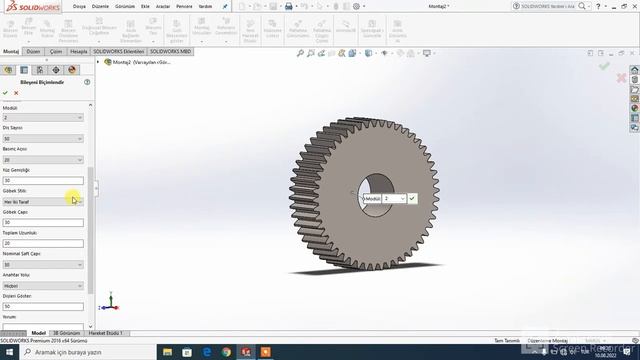Viewport: 640px width, 360px height.
Task: Cancel with the large red X in the viewport corner
Action: click(621, 78)
